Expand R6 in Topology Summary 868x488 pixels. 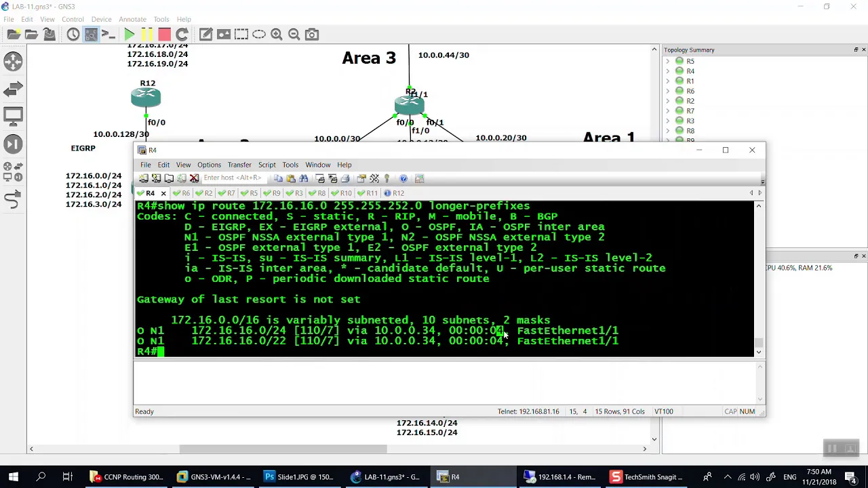tap(667, 91)
